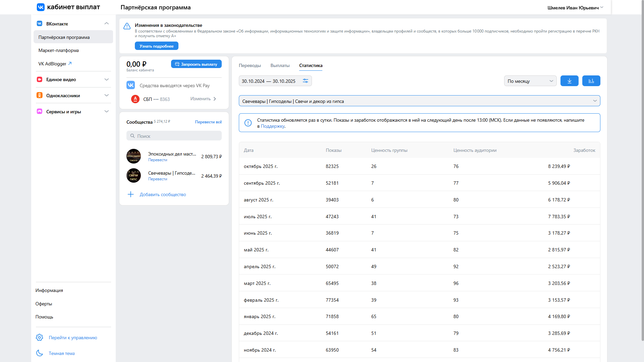This screenshot has width=644, height=362.
Task: Click the Свечевары community avatar thumbnail
Action: [133, 176]
